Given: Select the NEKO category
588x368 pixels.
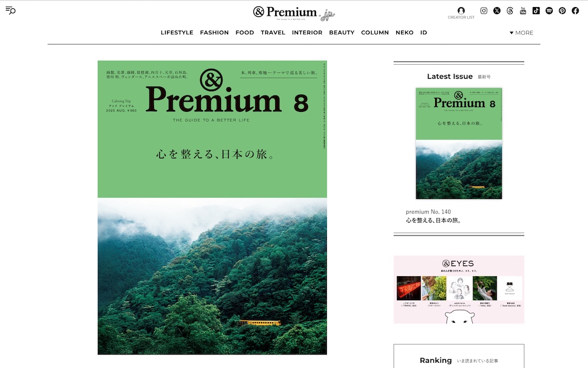Looking at the screenshot, I should [x=405, y=32].
